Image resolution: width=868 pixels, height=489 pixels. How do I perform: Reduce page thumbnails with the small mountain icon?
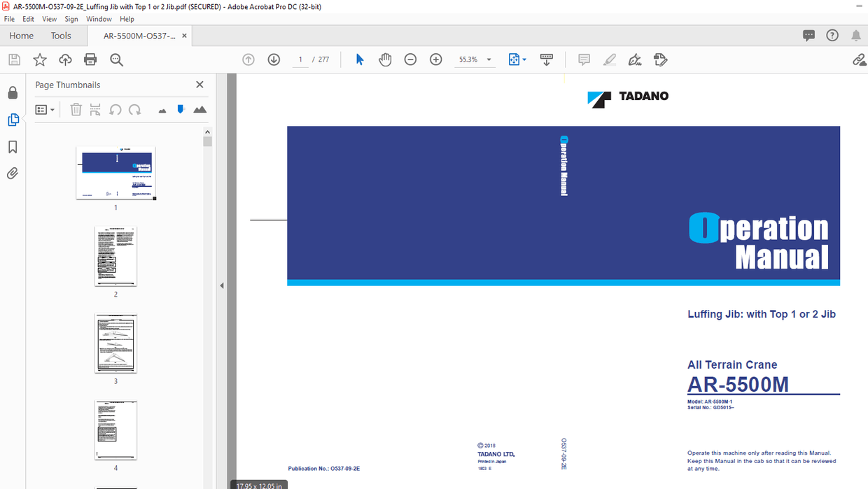pos(162,110)
